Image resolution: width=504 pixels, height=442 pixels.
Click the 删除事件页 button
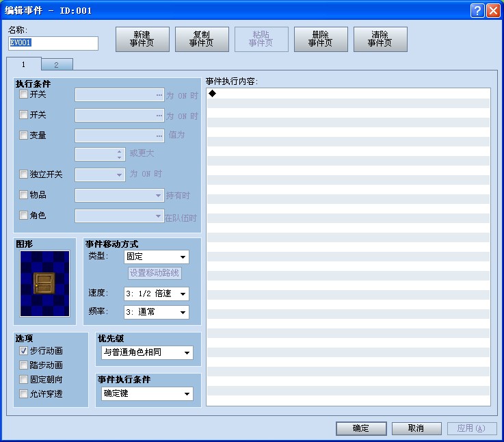pos(321,39)
